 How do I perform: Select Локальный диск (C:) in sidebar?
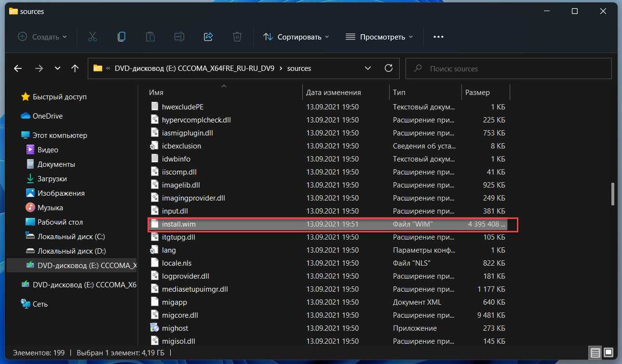pos(71,237)
